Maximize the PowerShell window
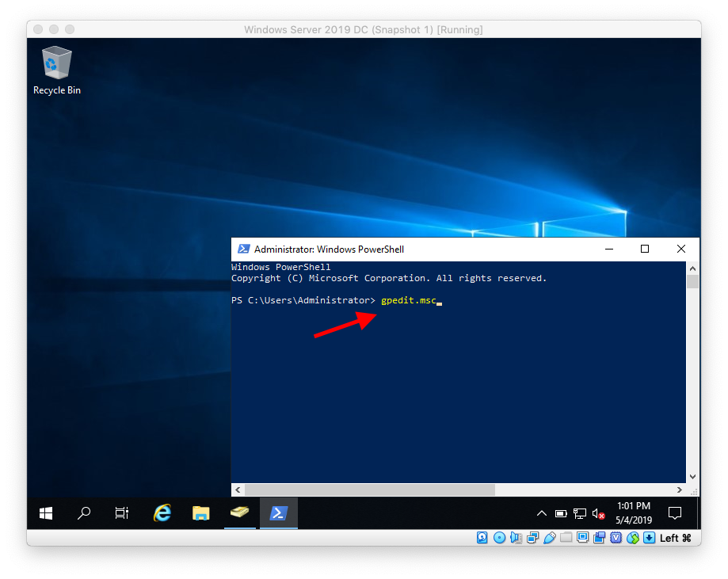This screenshot has height=579, width=728. click(645, 250)
